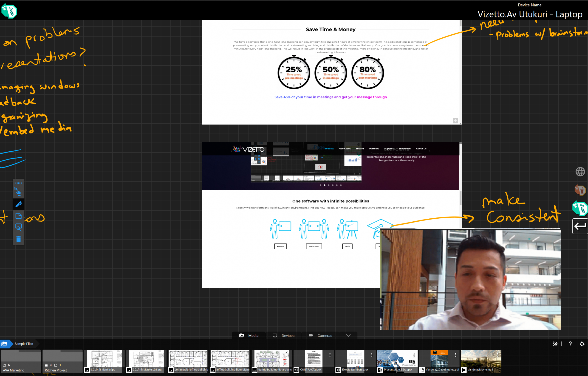Screen dimensions: 588x376
Task: Open the commercial-office-building image thumbnail
Action: pos(188,361)
